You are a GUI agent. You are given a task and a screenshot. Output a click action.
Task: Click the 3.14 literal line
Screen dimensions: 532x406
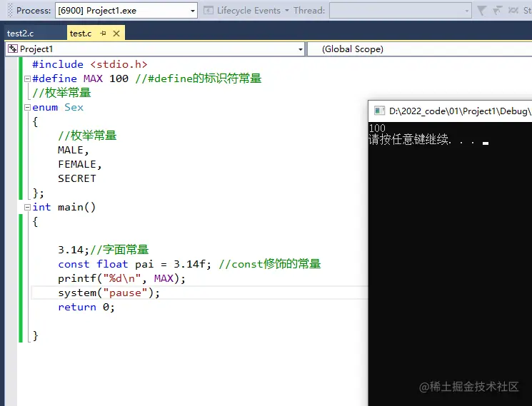pos(103,250)
